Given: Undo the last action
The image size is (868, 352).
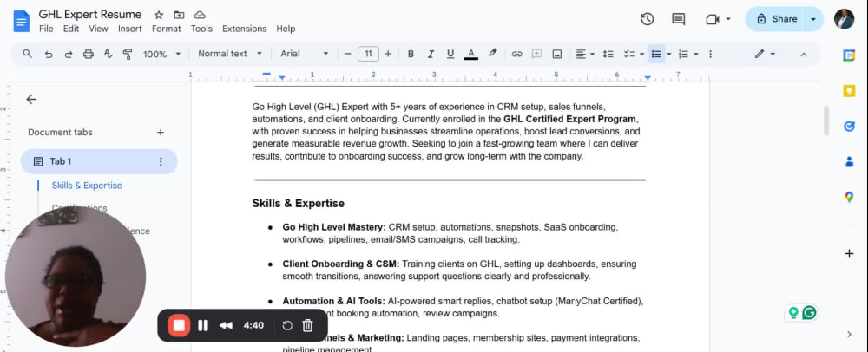Looking at the screenshot, I should (49, 54).
